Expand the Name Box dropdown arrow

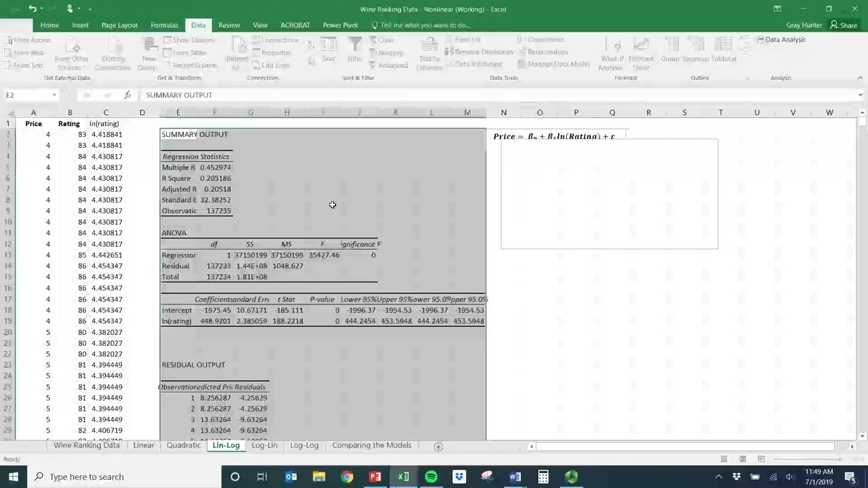click(x=54, y=95)
